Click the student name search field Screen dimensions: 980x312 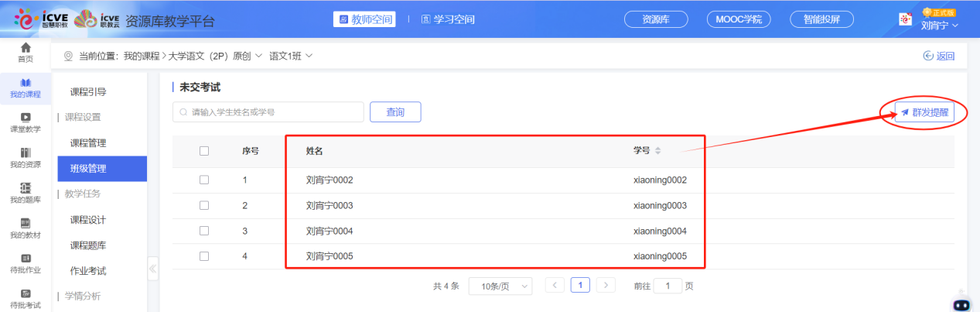(268, 112)
